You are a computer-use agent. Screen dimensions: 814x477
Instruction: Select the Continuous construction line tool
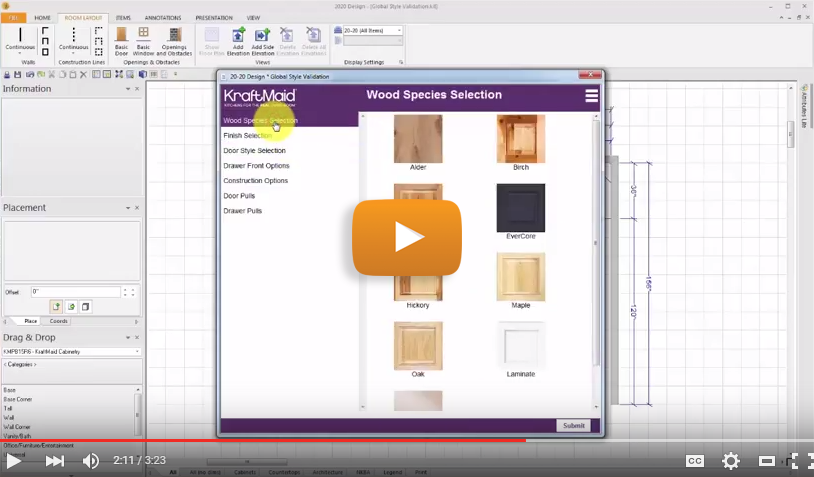coord(73,39)
